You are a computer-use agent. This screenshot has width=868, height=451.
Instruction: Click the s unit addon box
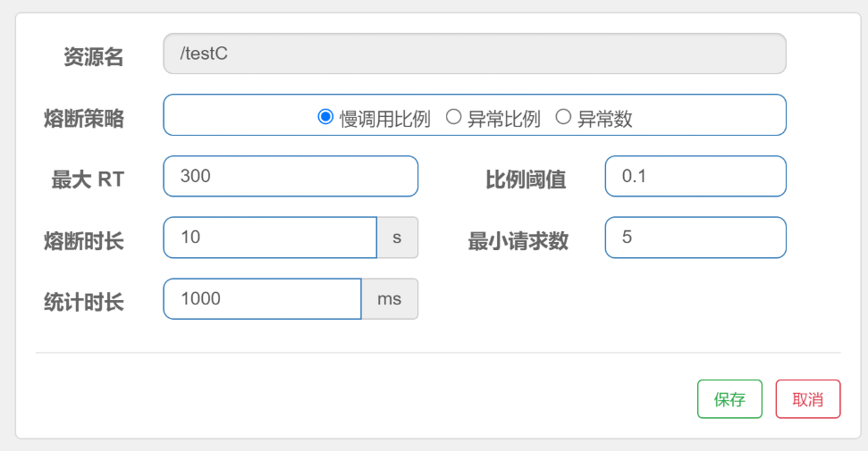click(397, 238)
